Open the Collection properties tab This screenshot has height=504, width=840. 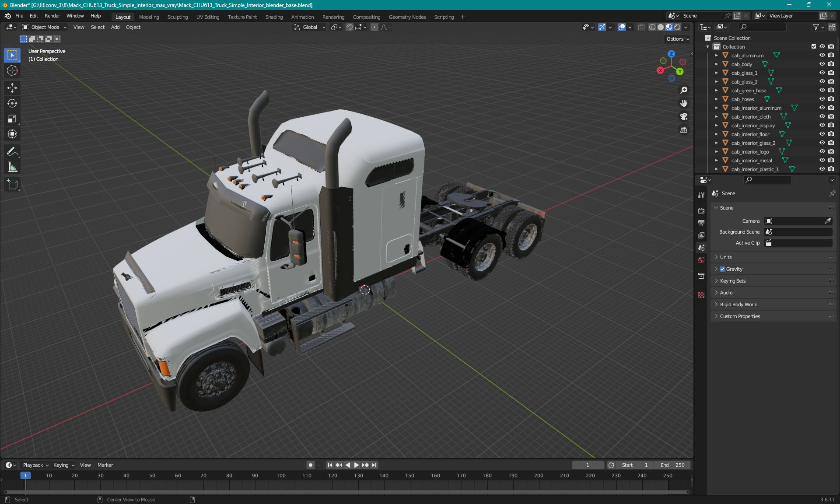701,276
